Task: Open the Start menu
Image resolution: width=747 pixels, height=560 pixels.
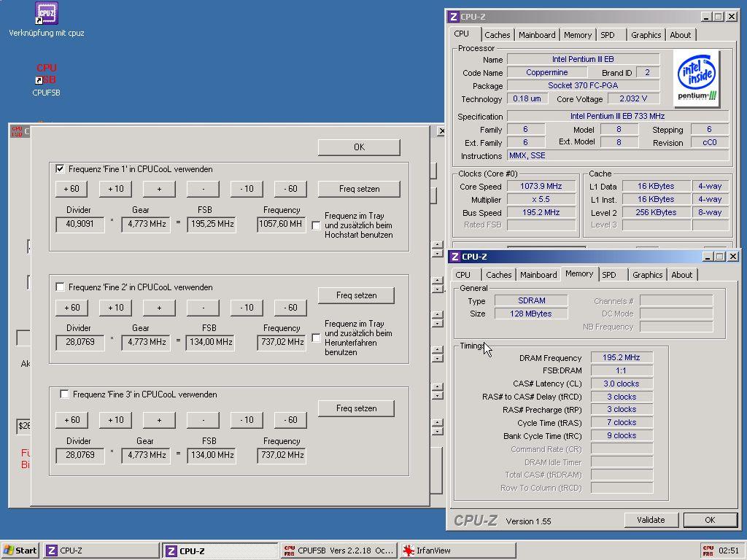Action: [20, 551]
